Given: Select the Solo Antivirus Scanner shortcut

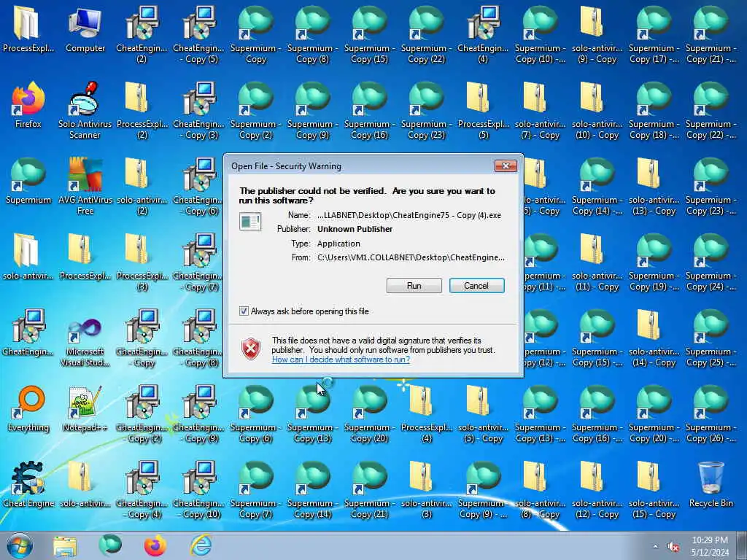Looking at the screenshot, I should click(x=85, y=111).
